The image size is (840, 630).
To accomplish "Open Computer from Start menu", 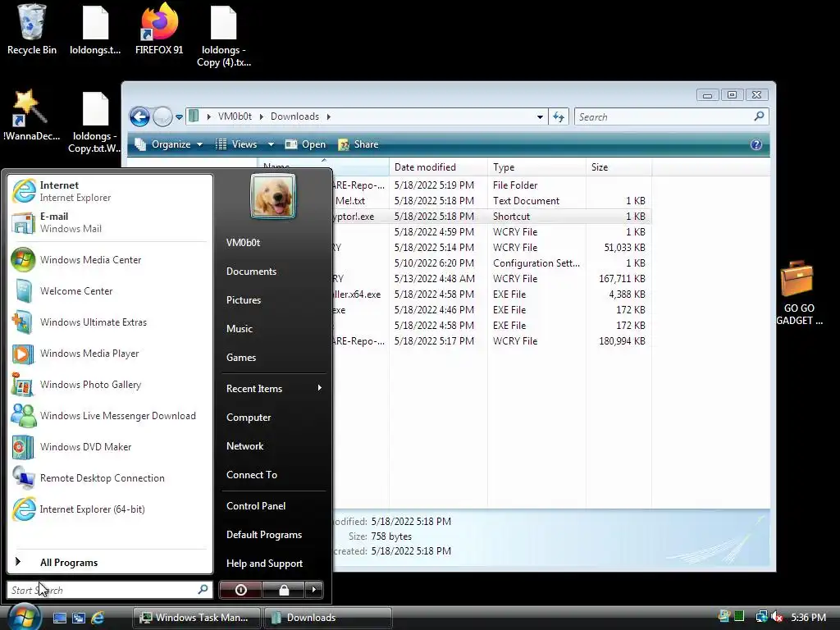I will [x=274, y=418].
